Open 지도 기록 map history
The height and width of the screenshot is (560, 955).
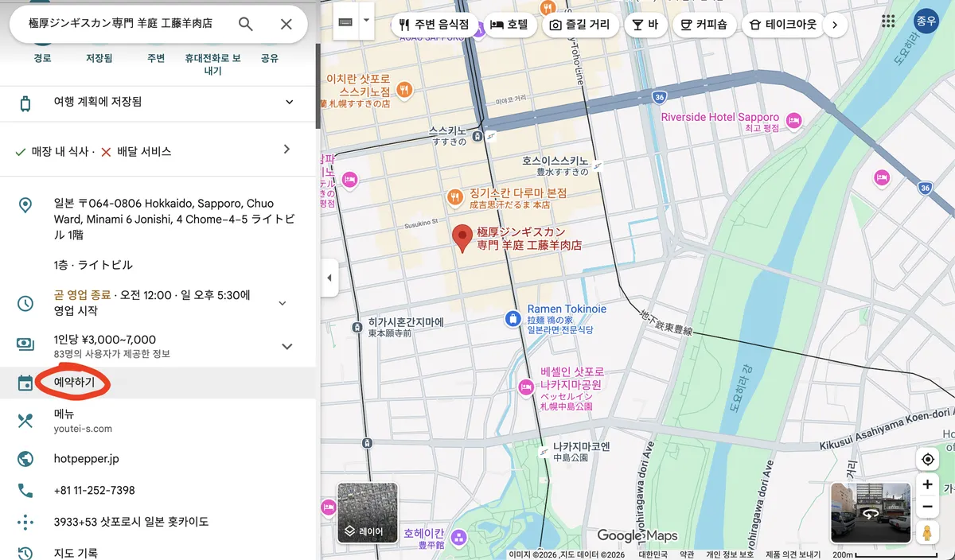76,553
